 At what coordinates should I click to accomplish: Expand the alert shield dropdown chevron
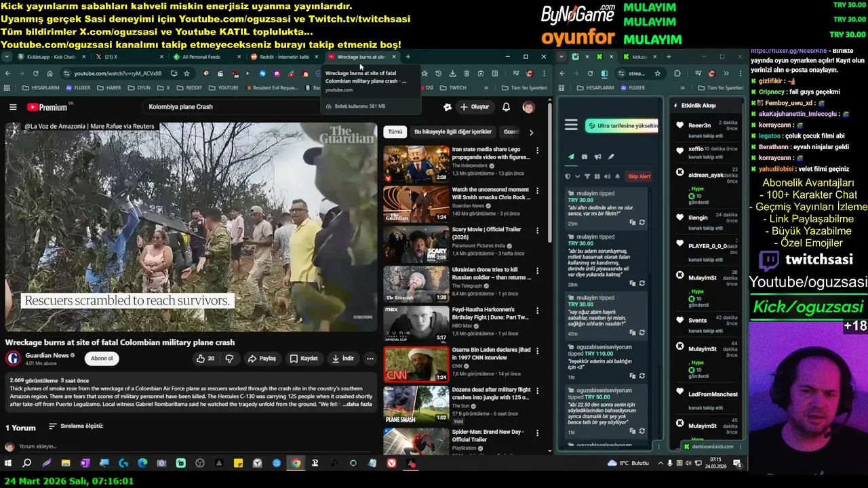click(x=576, y=176)
